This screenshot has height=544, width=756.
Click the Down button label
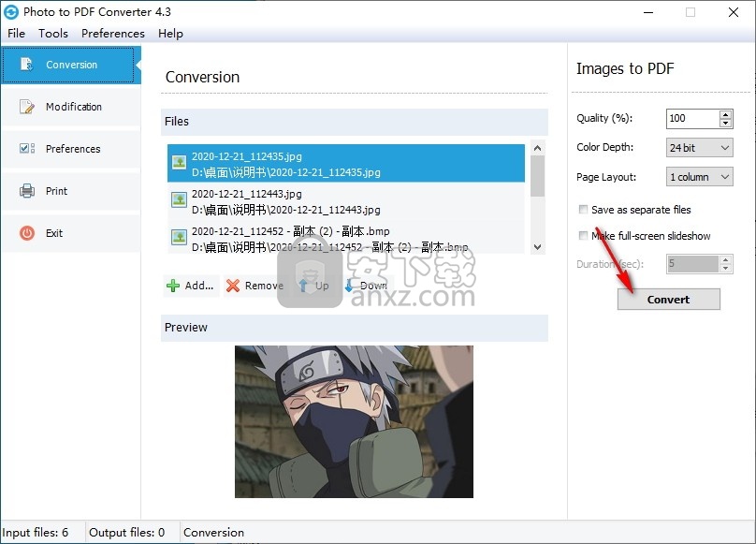(x=373, y=286)
